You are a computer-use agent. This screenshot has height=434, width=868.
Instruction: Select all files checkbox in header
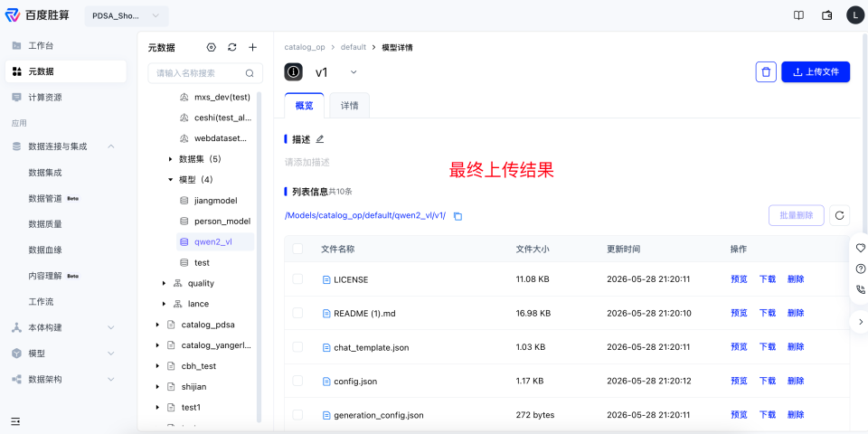click(x=297, y=249)
